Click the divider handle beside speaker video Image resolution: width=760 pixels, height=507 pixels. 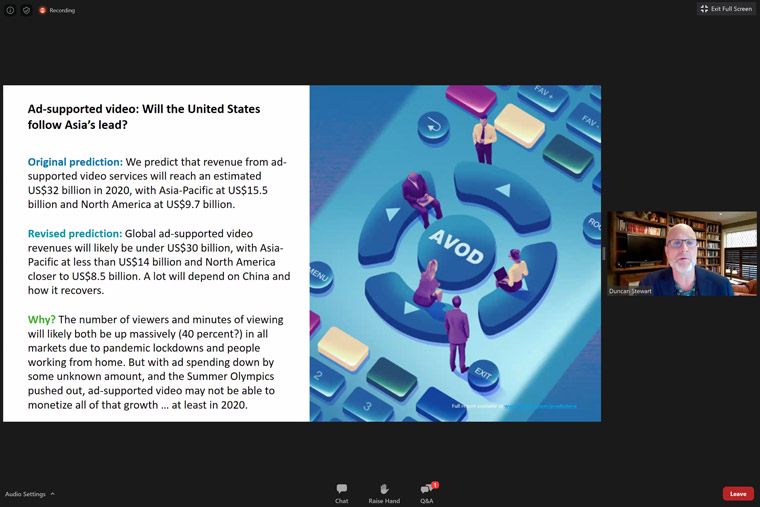point(604,253)
